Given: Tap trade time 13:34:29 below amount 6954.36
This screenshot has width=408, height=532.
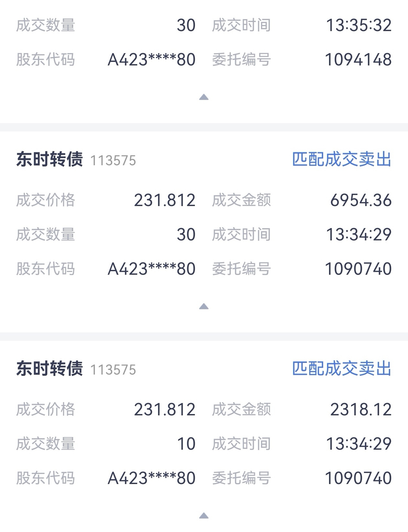Looking at the screenshot, I should 359,235.
